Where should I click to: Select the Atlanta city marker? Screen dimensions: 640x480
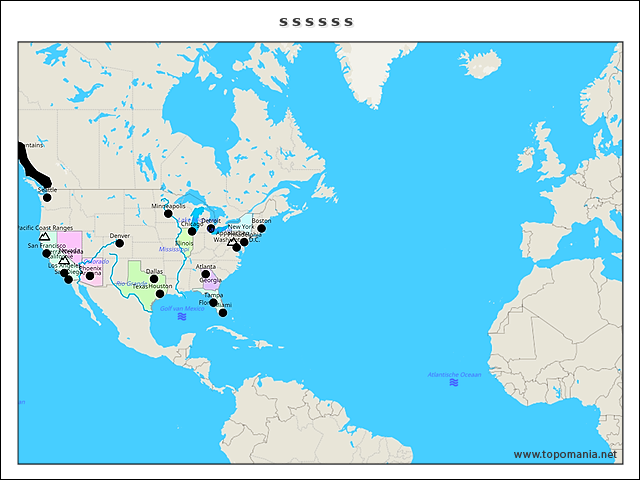tap(205, 274)
